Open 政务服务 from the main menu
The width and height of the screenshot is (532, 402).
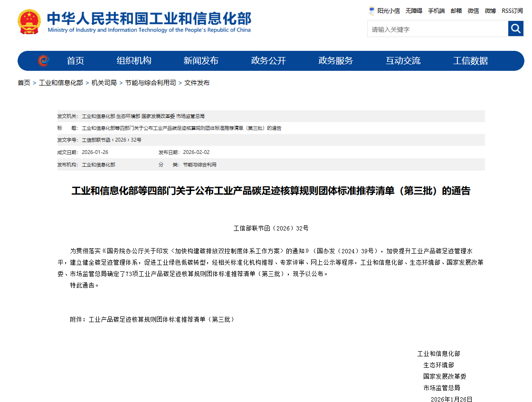tap(336, 61)
